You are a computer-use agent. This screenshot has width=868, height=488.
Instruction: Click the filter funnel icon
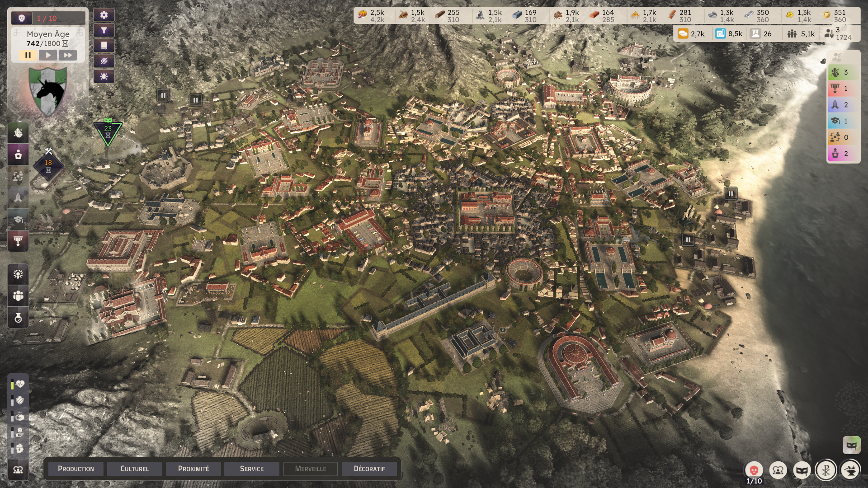point(104,30)
